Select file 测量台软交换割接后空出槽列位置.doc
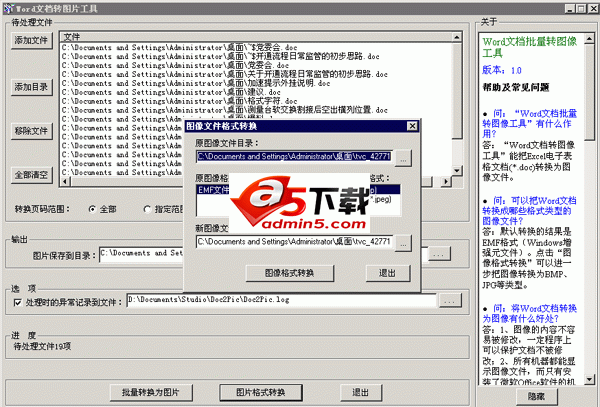The image size is (600, 407). (225, 111)
